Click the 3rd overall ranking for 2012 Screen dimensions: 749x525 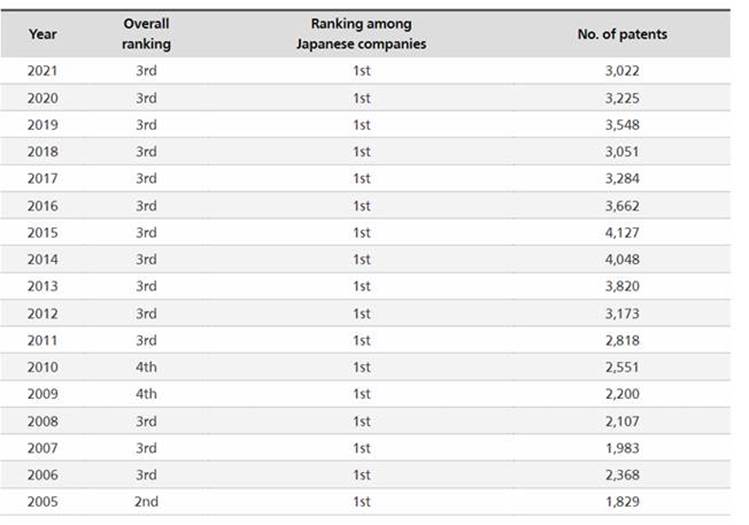tap(147, 314)
